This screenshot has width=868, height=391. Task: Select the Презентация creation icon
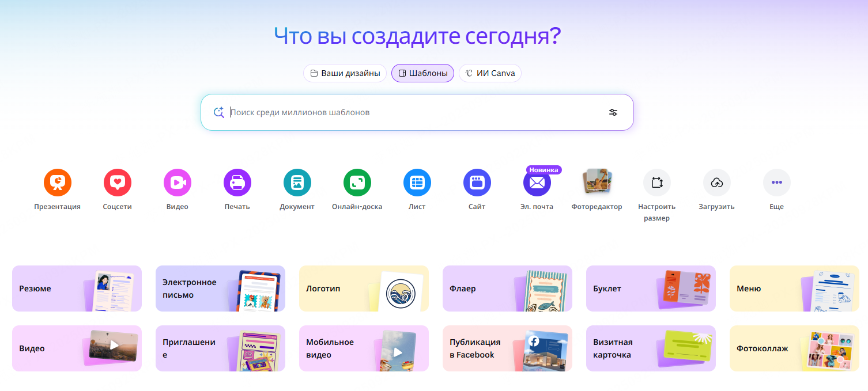[x=57, y=182]
